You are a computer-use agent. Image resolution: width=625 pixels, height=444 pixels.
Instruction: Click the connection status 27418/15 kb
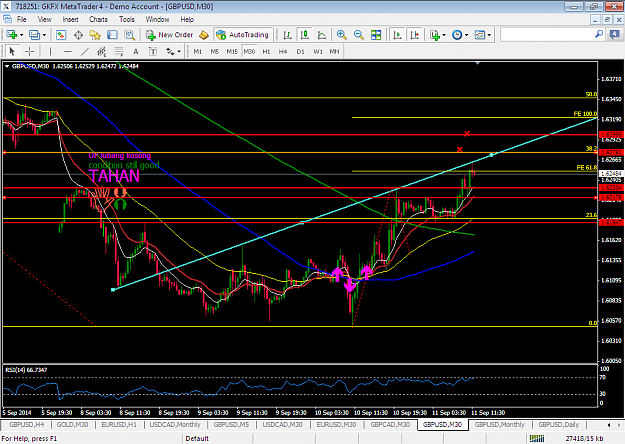(x=584, y=439)
